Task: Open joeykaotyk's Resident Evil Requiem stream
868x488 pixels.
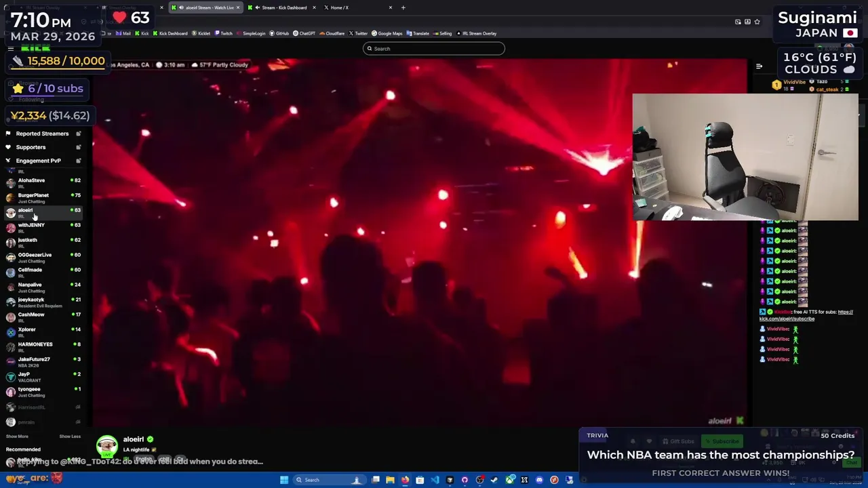Action: (43, 302)
